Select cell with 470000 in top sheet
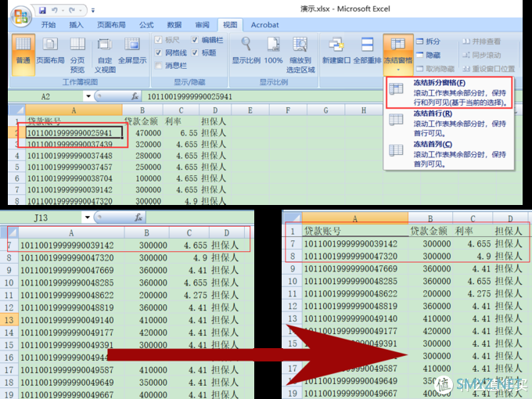The width and height of the screenshot is (532, 399). pos(143,133)
